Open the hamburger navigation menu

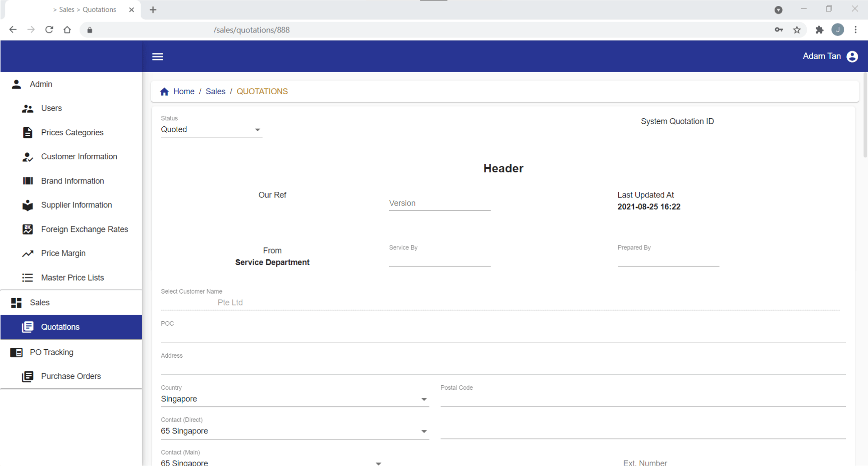157,56
